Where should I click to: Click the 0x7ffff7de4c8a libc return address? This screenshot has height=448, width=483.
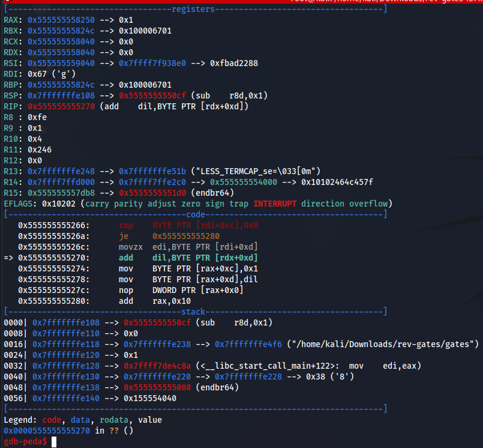pos(157,366)
